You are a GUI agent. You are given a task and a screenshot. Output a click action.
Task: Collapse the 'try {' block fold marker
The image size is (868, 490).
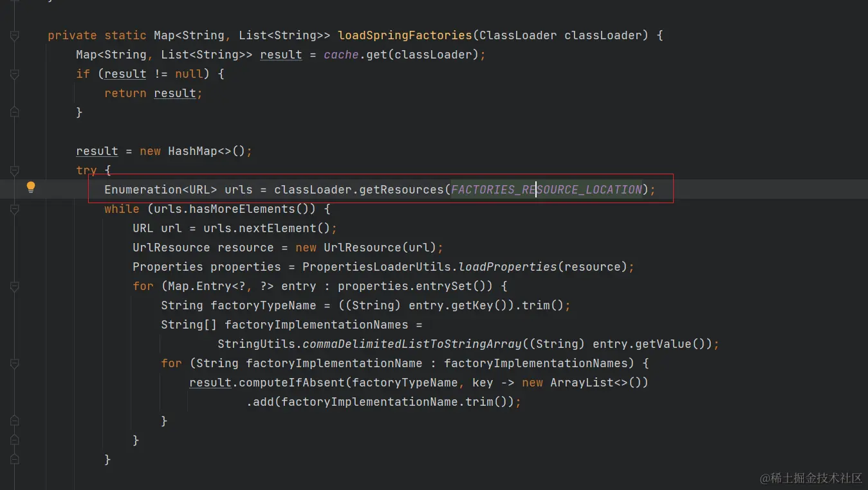coord(15,170)
